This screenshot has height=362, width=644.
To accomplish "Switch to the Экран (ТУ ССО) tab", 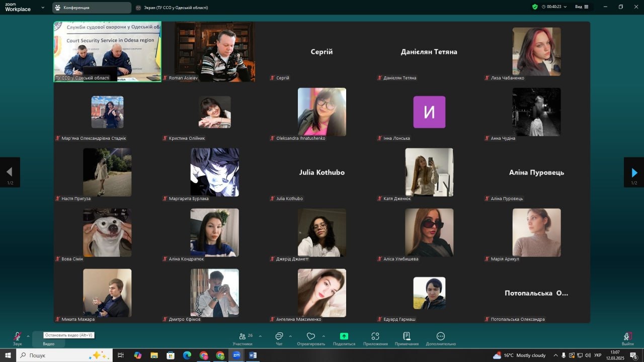I will coord(172,8).
